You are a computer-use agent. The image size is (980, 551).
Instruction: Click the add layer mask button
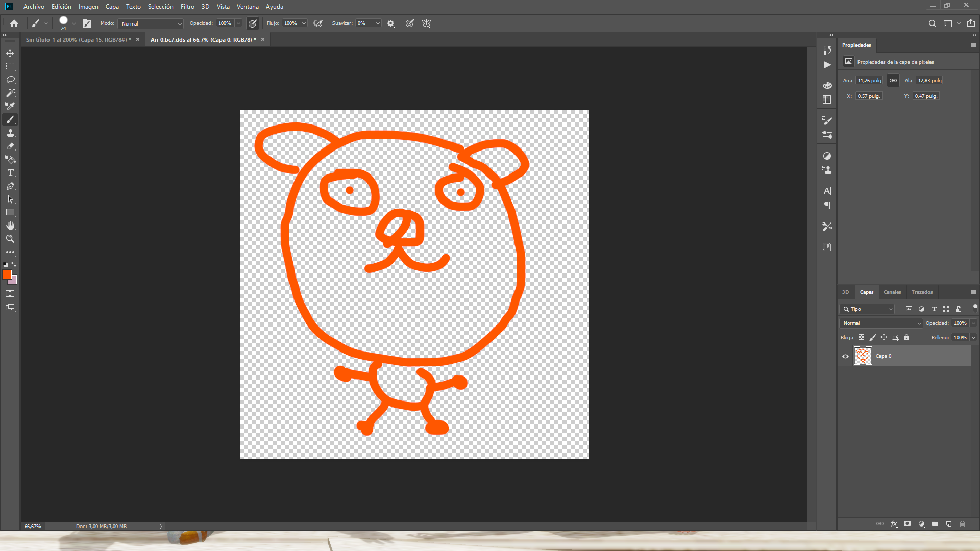907,524
